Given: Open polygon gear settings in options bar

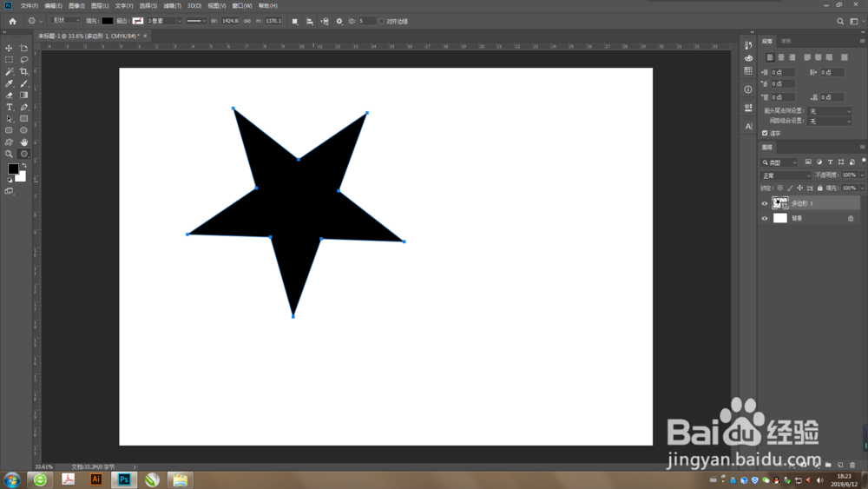Looking at the screenshot, I should pos(339,21).
